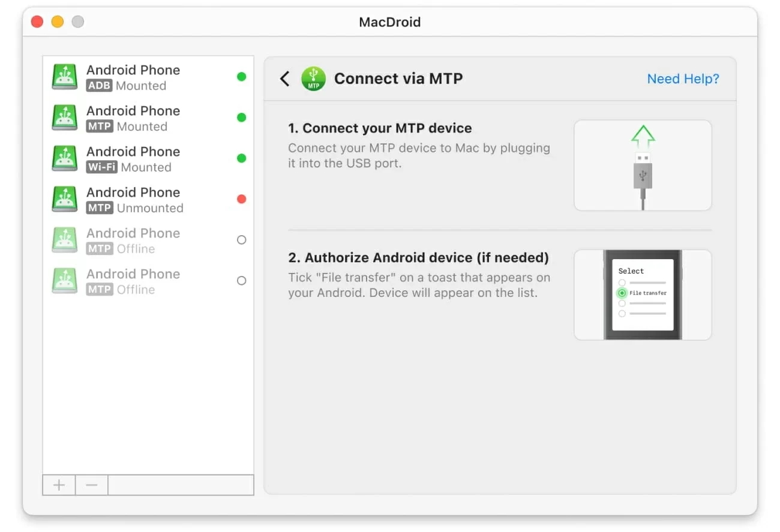Click the red status dot of the unmounted device
Screen dimensions: 780x532
(x=242, y=199)
